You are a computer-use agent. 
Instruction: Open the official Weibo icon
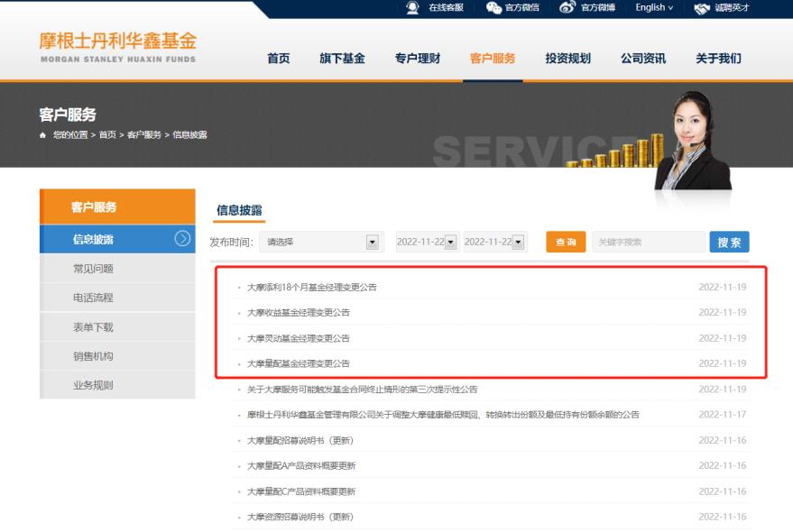[568, 8]
